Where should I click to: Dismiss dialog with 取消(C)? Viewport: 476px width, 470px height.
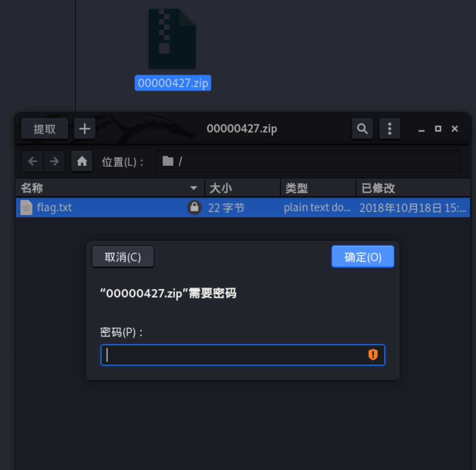pos(123,257)
